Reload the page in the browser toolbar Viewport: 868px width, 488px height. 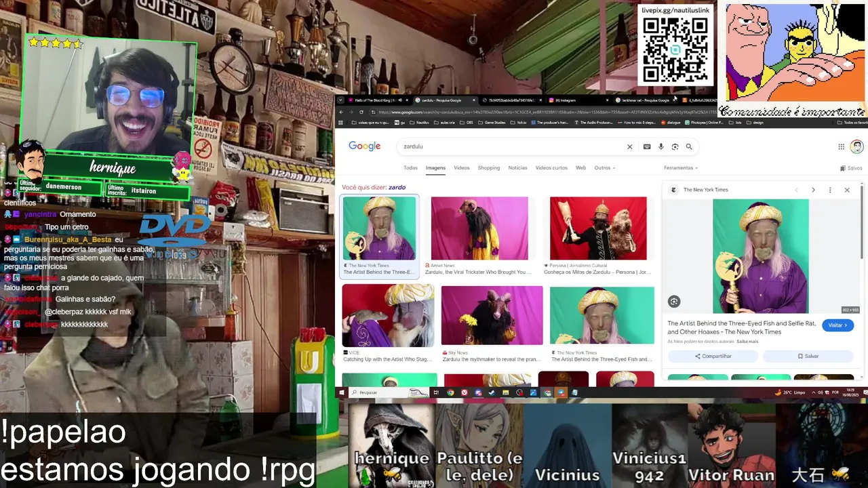point(361,112)
